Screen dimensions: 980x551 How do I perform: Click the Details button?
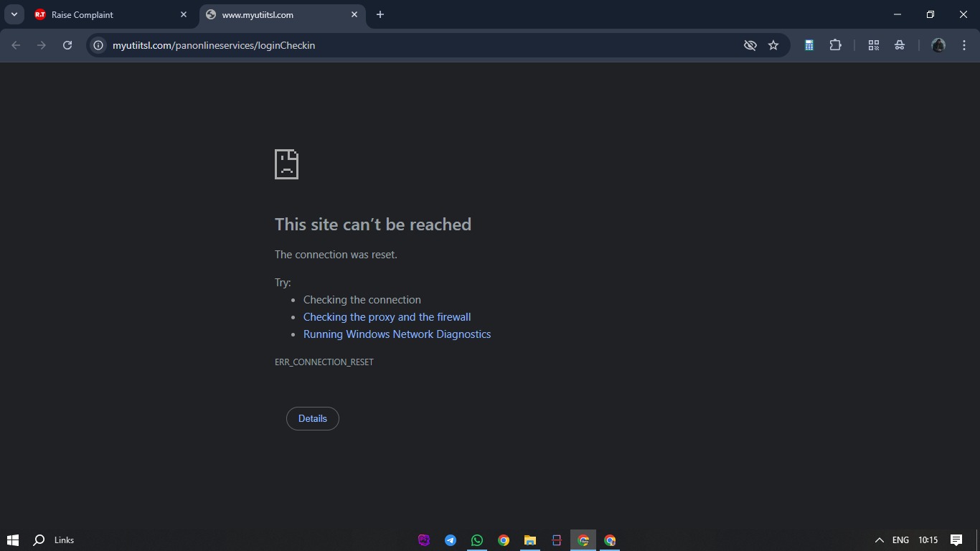(312, 418)
